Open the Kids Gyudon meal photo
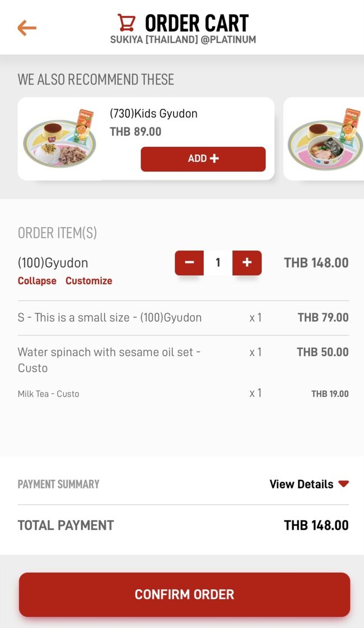The image size is (364, 628). click(x=60, y=138)
